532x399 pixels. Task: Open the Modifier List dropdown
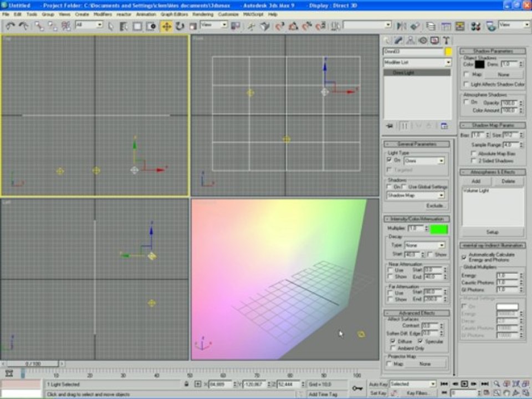coord(417,63)
